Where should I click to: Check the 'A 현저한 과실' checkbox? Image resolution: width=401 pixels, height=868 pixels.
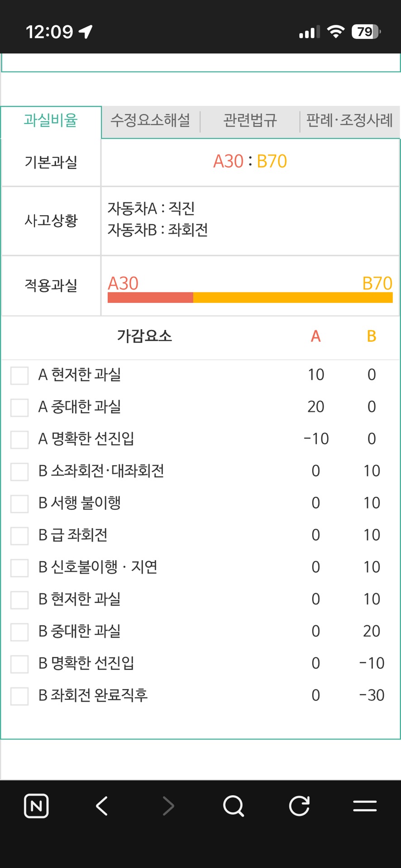point(19,375)
